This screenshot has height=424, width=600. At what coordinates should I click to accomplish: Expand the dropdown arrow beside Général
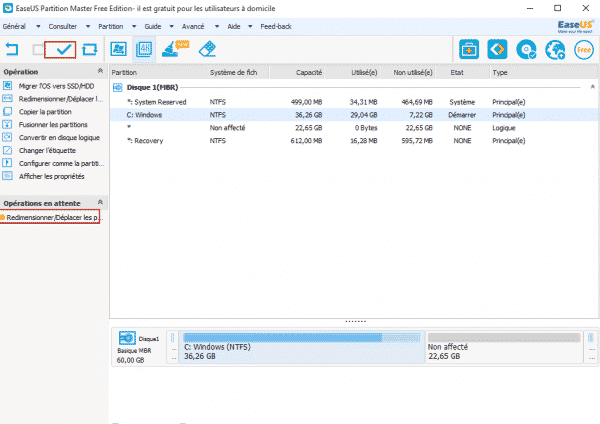pyautogui.click(x=38, y=26)
